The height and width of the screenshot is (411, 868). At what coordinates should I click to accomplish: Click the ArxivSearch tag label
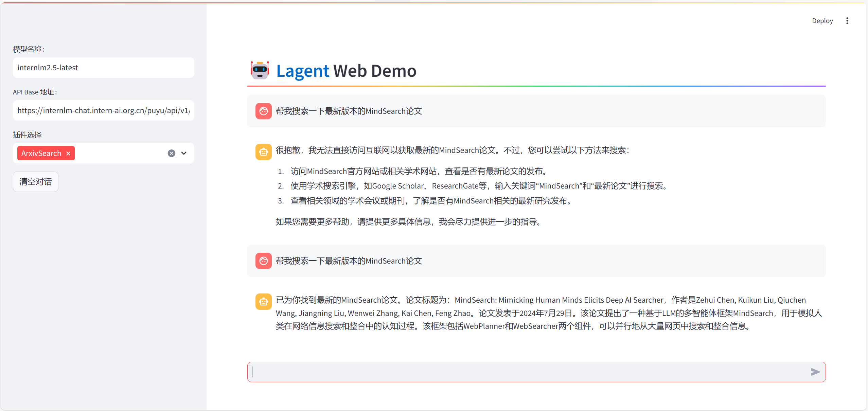pos(41,154)
